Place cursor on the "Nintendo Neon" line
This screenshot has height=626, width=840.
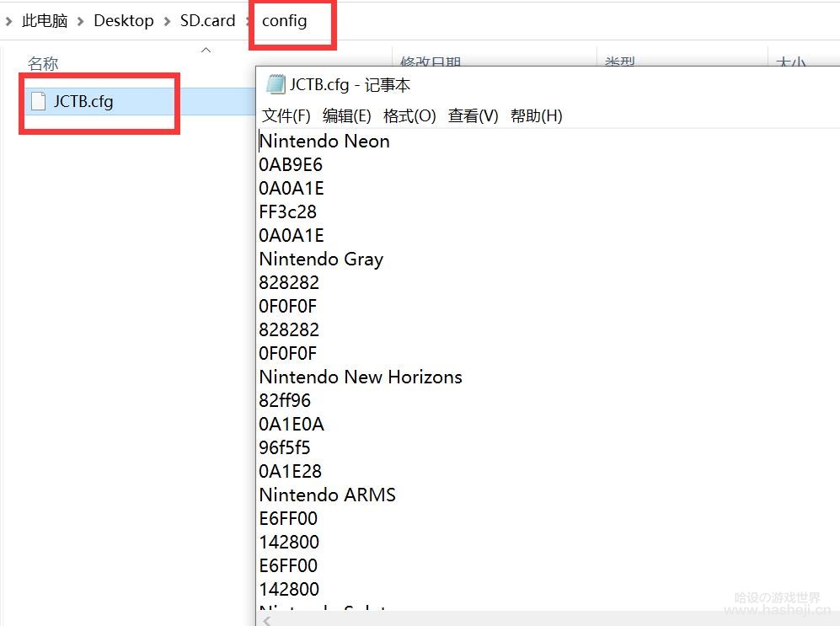pyautogui.click(x=324, y=141)
